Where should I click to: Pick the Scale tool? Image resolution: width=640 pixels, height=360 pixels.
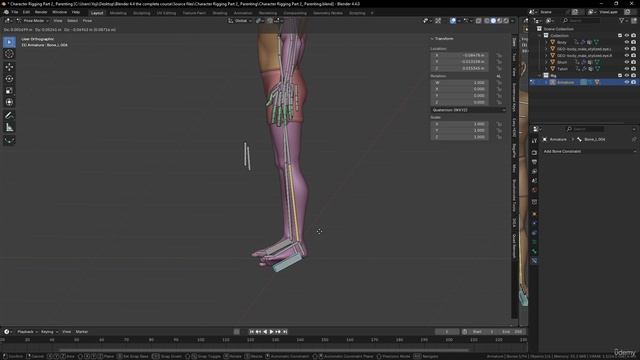pyautogui.click(x=9, y=91)
